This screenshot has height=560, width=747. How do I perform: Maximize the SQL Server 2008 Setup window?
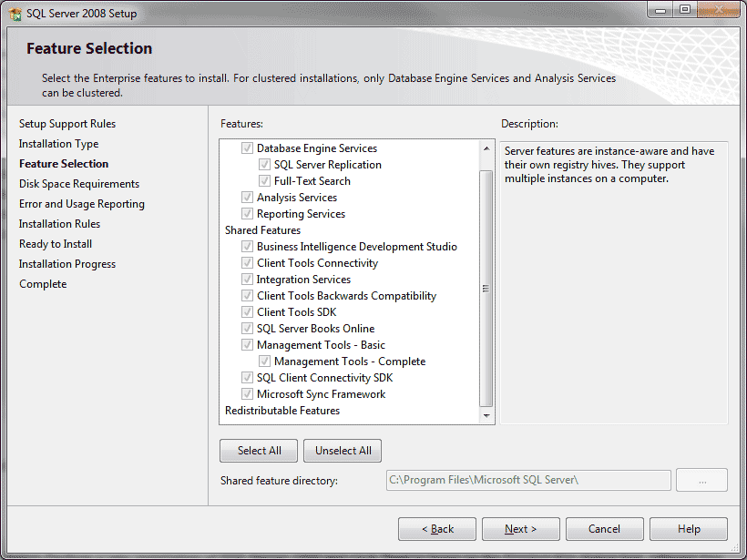[x=684, y=10]
